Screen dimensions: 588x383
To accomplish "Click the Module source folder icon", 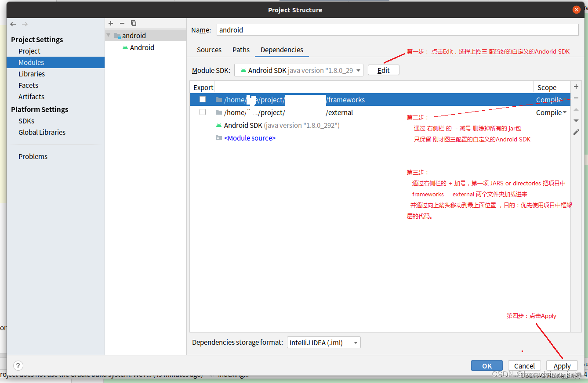I will coord(219,138).
